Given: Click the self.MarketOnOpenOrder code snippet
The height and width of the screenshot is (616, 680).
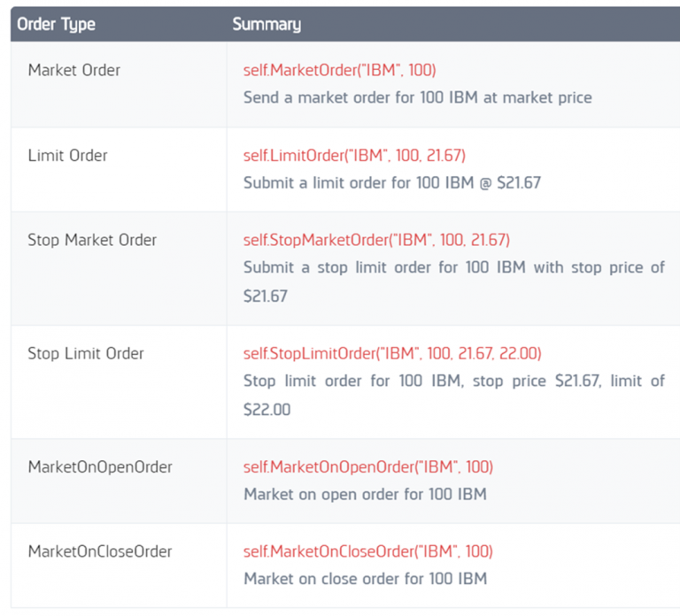Looking at the screenshot, I should click(368, 467).
